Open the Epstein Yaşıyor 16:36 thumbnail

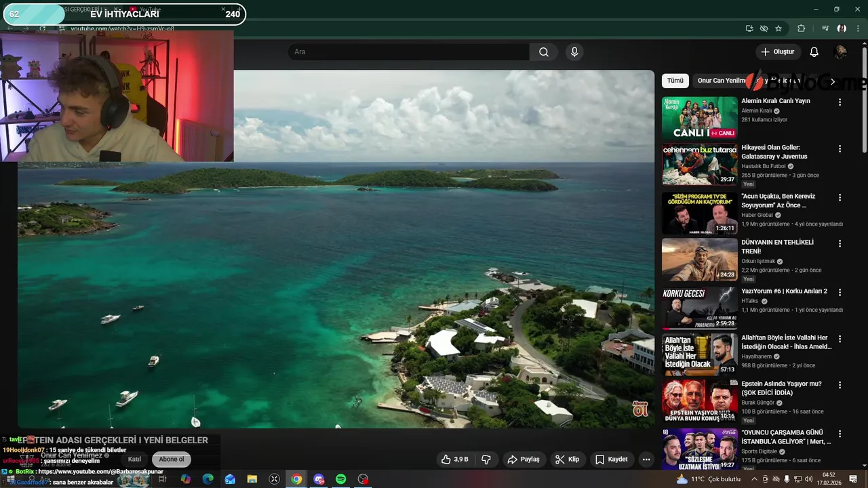(x=699, y=401)
